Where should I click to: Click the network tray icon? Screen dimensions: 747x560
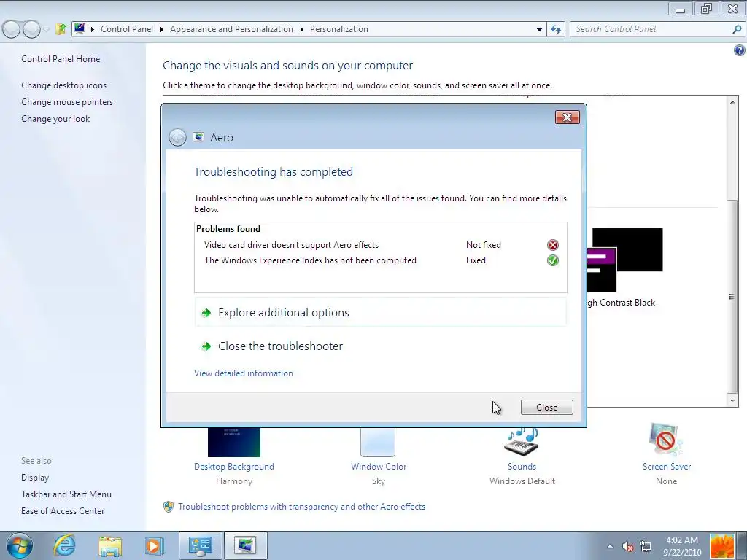(x=646, y=546)
